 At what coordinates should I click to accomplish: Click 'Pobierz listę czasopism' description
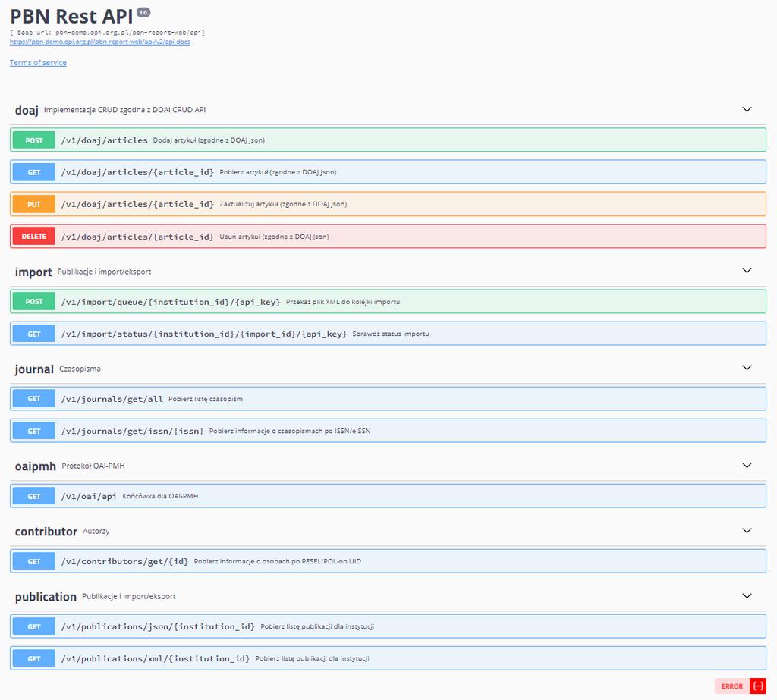tap(206, 399)
